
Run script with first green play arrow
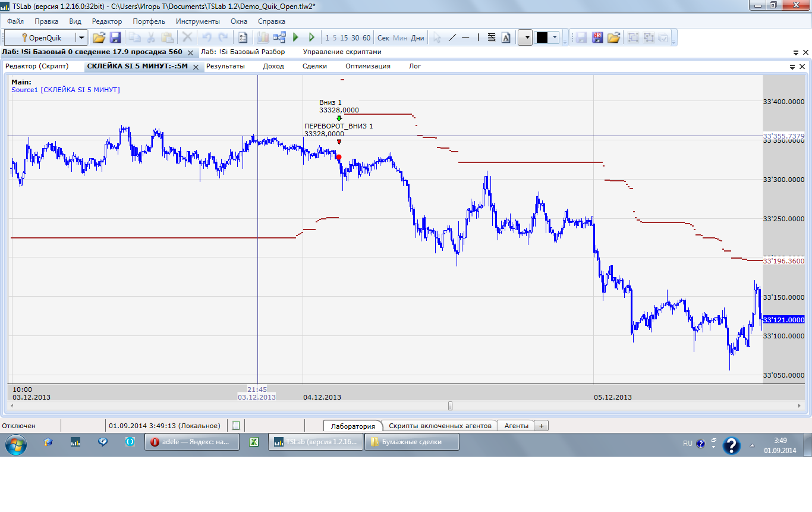tap(295, 37)
